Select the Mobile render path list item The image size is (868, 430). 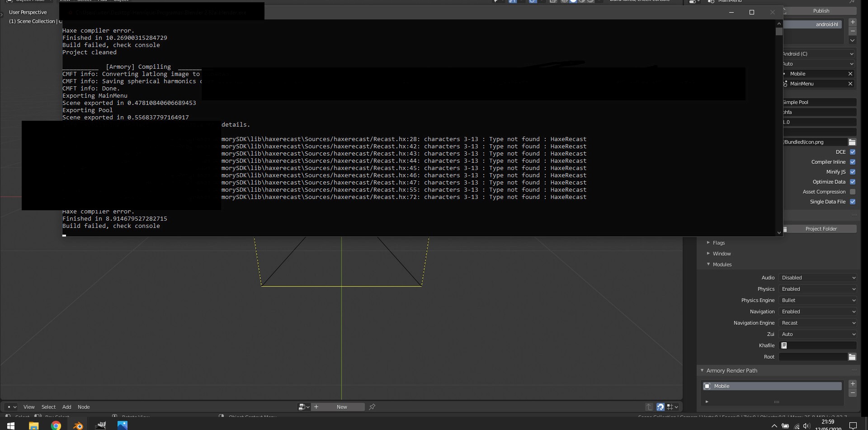click(x=773, y=386)
